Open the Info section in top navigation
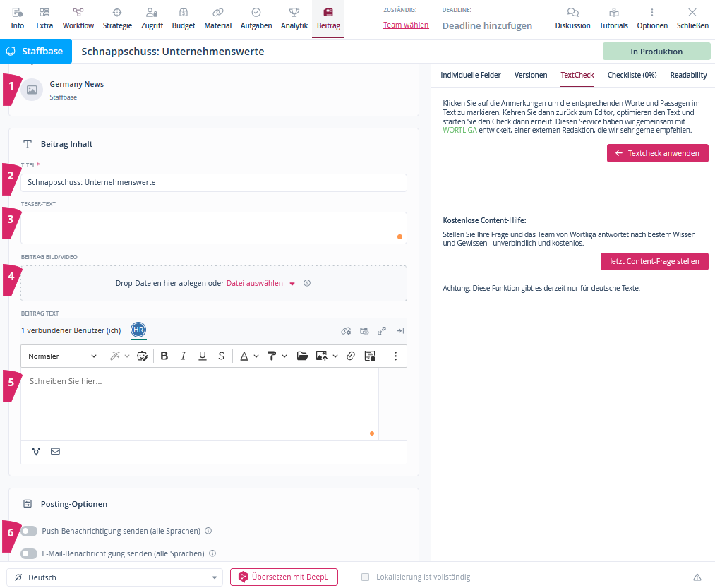The width and height of the screenshot is (715, 588). (18, 18)
